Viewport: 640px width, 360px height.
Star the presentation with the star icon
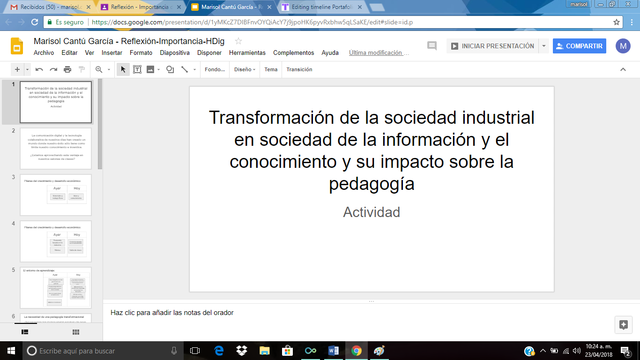click(x=238, y=41)
